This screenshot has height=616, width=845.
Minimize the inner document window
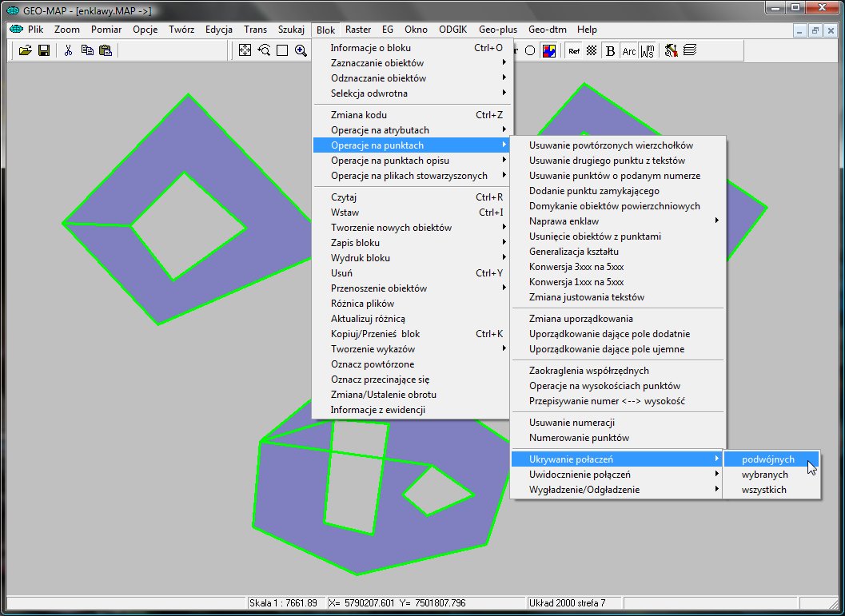point(799,30)
